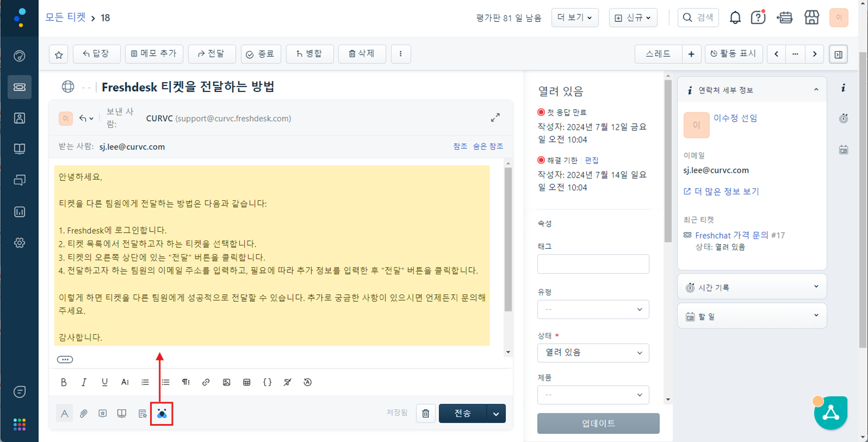Go to the previous ticket arrow

[776, 54]
